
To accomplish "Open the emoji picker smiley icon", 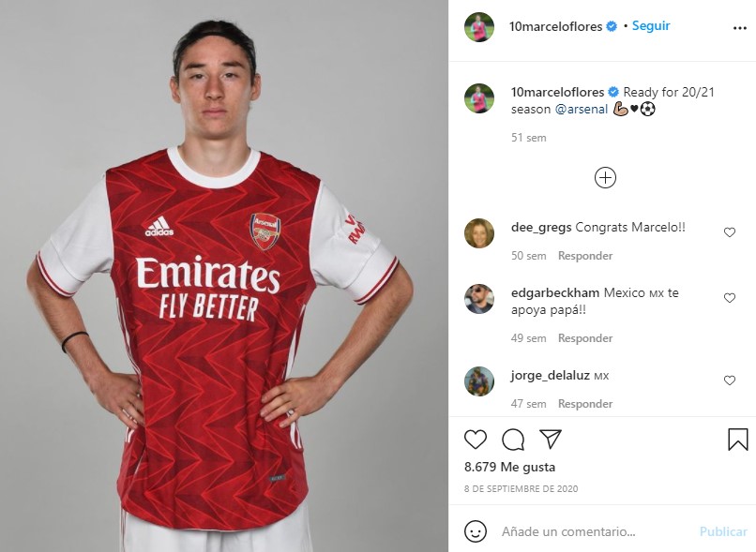I will (x=475, y=531).
